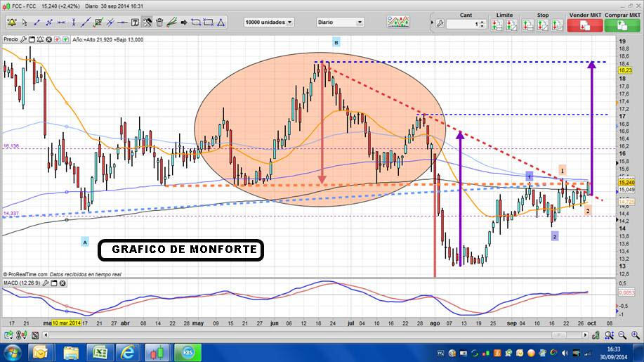Click the first Limite order icon
Screen dimensions: 644x362
point(497,25)
